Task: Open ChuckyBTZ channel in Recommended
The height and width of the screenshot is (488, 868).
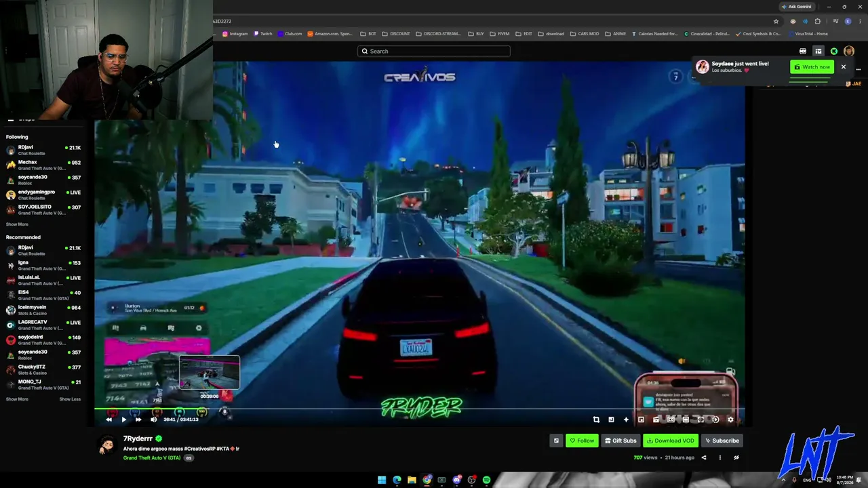Action: click(x=44, y=369)
